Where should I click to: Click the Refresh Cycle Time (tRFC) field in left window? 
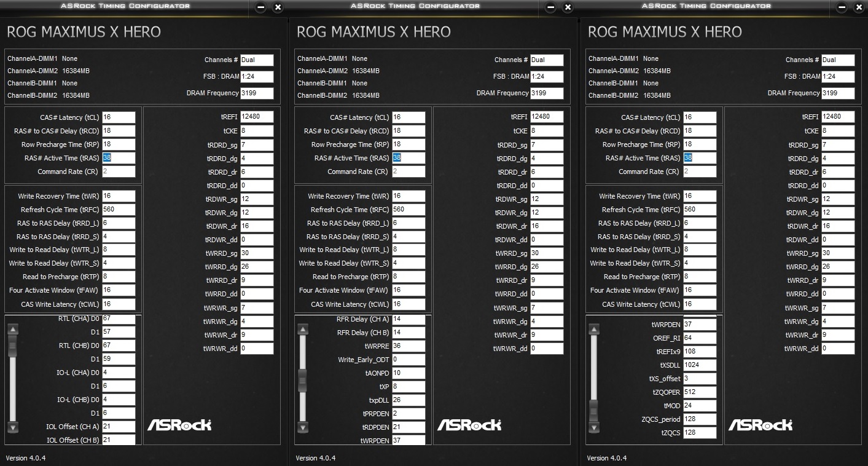[119, 210]
